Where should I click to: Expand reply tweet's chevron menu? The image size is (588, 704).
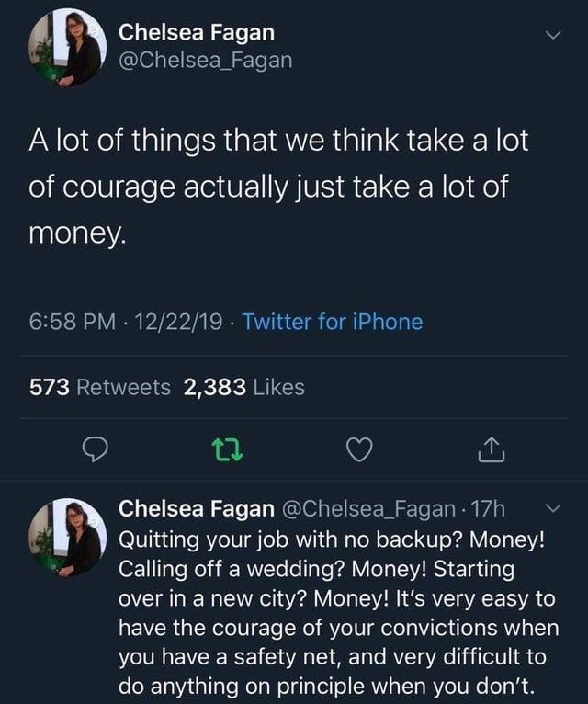point(550,507)
